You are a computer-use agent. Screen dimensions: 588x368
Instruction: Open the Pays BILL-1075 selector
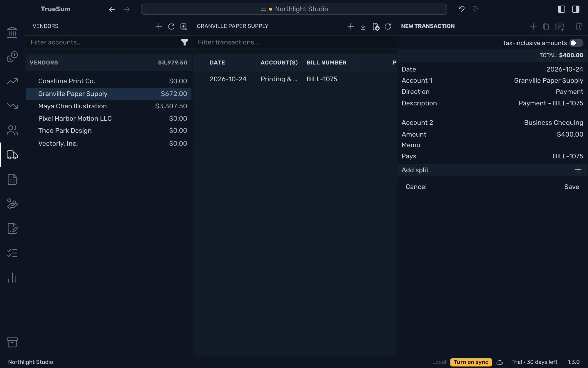point(492,156)
